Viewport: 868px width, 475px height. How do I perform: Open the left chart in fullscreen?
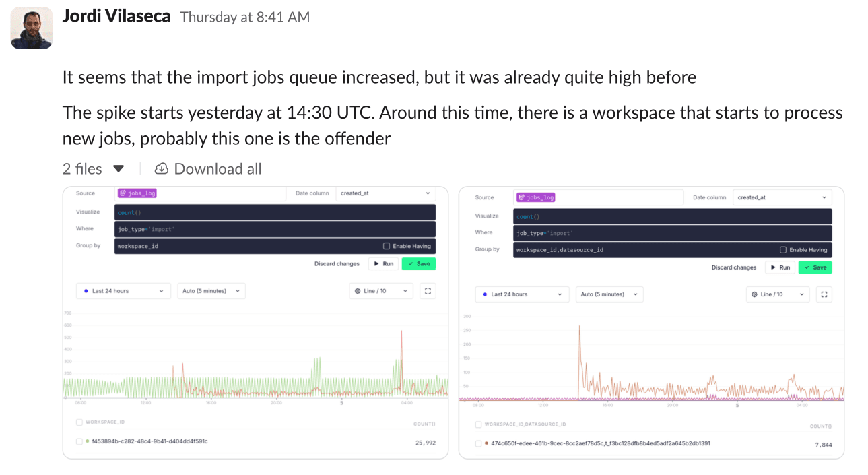(x=428, y=290)
